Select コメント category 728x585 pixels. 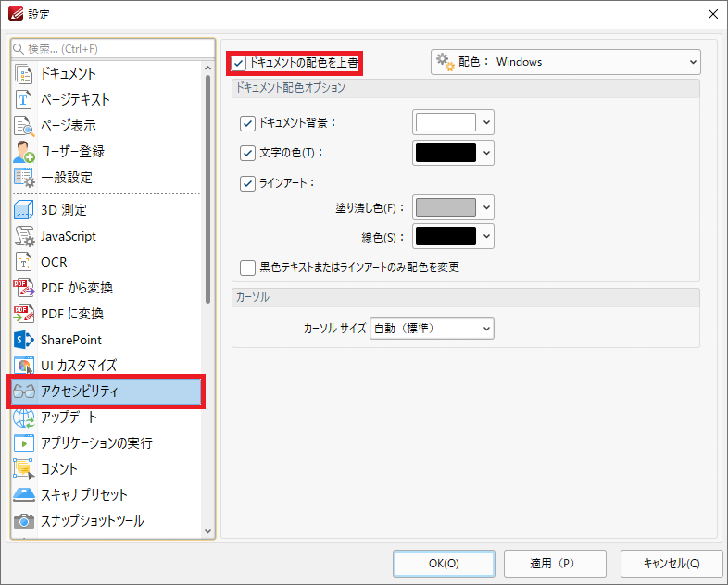click(107, 469)
